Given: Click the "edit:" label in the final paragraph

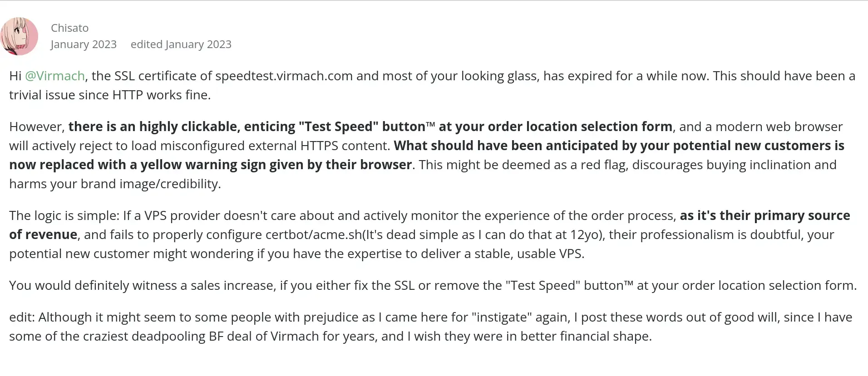Looking at the screenshot, I should tap(22, 317).
